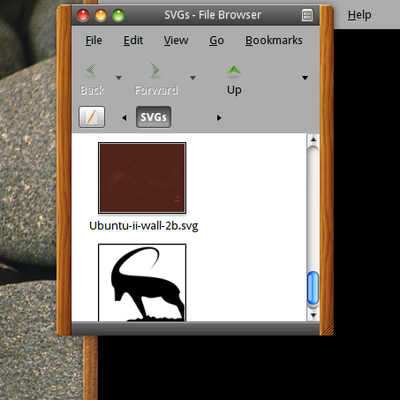Viewport: 400px width, 400px height.
Task: Select the black ibex silhouette thumbnail
Action: 142,283
